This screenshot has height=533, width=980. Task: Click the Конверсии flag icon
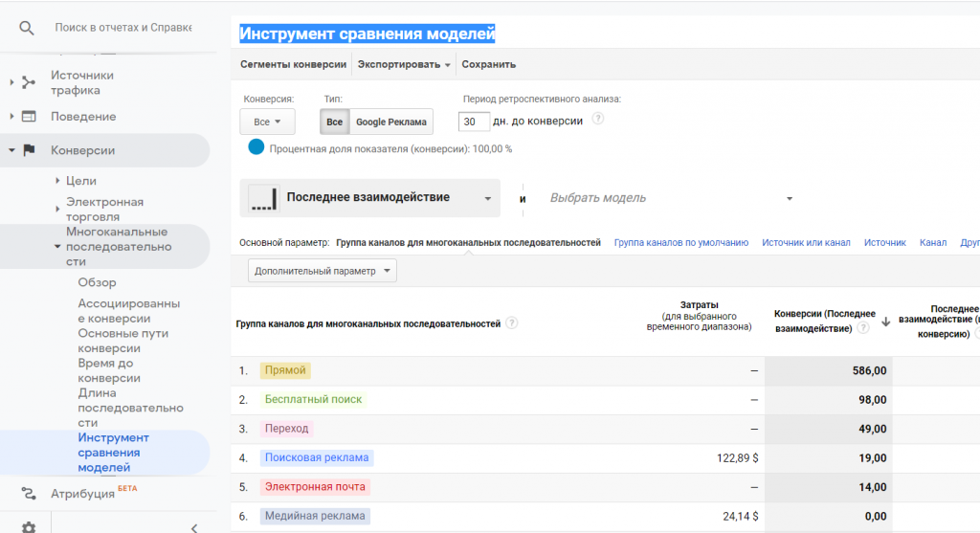point(29,150)
